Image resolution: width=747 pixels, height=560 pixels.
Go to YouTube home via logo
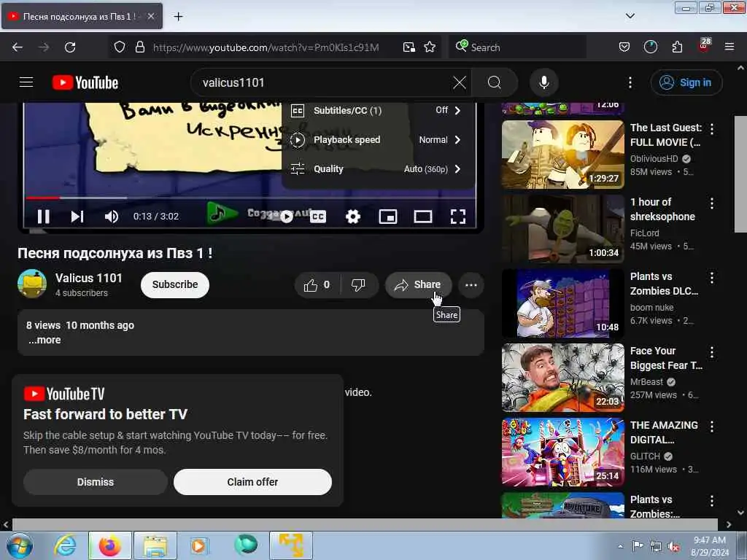coord(85,82)
